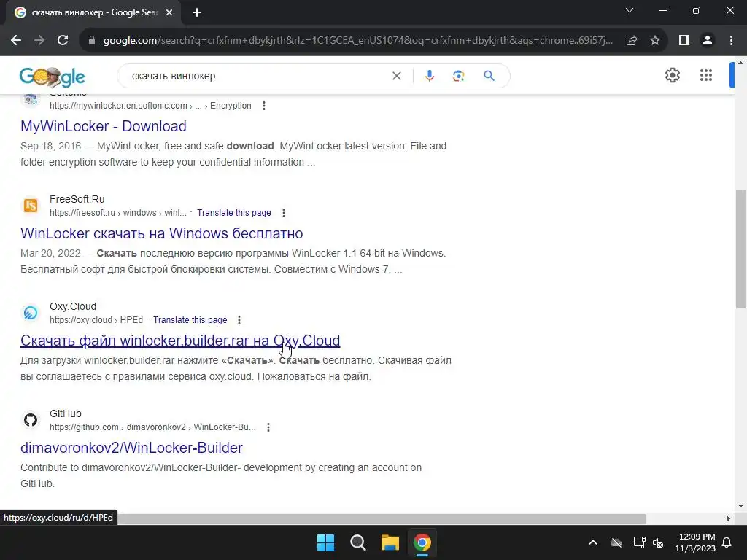Click the GitHub site name text
The image size is (747, 560).
[x=65, y=413]
